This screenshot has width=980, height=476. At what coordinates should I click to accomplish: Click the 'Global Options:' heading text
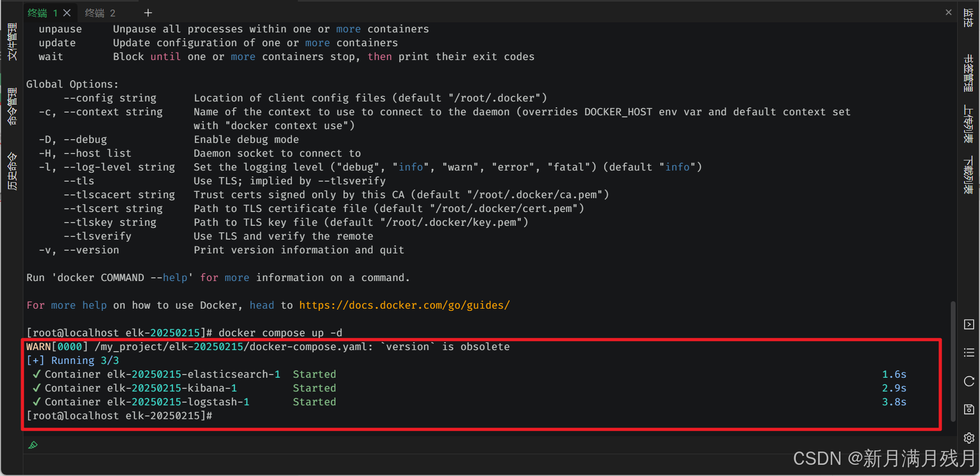(73, 84)
